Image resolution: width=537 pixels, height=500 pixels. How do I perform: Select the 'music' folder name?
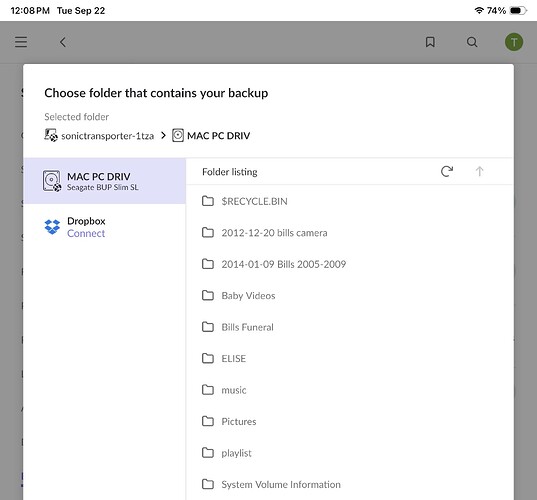[234, 390]
